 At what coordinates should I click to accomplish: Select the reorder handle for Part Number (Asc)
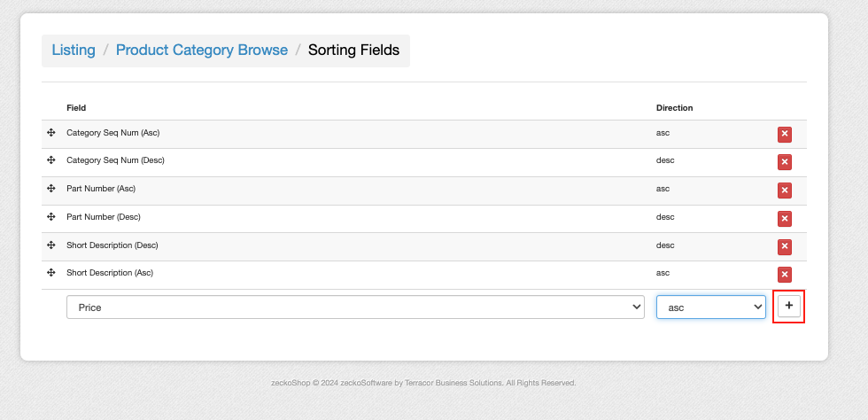click(x=51, y=189)
